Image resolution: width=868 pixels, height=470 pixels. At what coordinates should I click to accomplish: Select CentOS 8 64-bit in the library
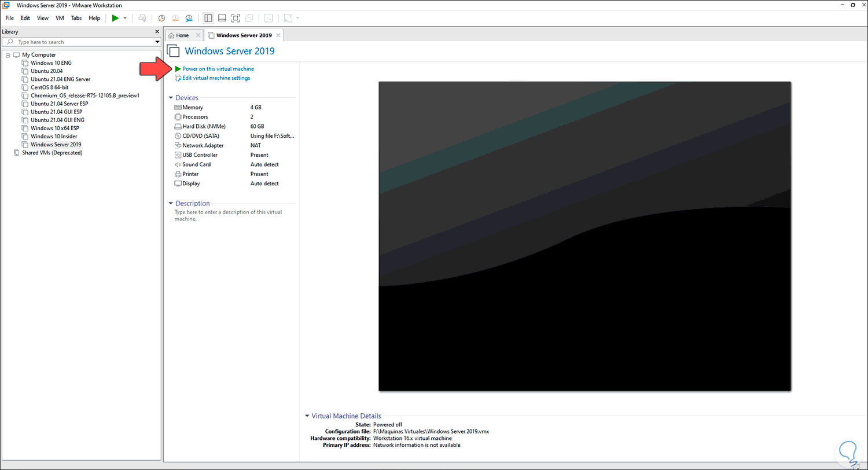coord(50,87)
